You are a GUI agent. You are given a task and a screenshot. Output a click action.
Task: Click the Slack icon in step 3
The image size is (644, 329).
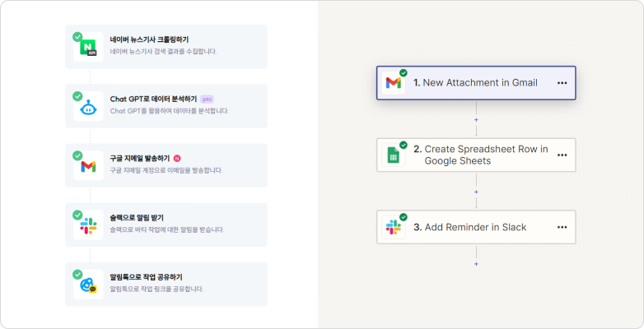[x=393, y=227]
